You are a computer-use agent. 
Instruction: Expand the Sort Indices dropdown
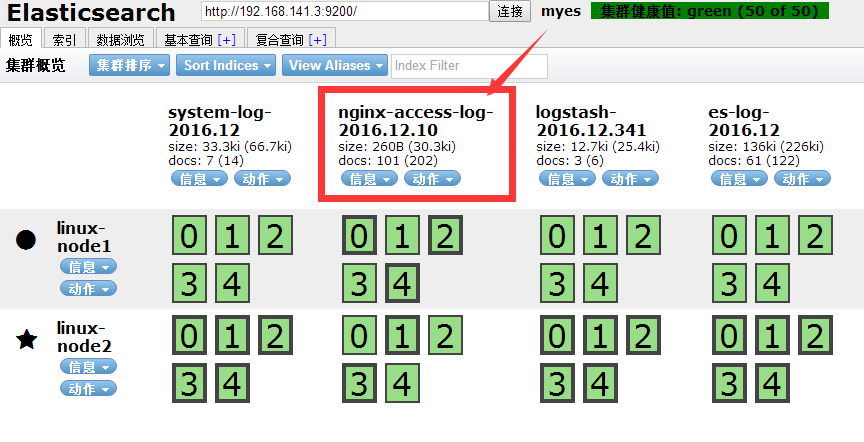pos(226,65)
